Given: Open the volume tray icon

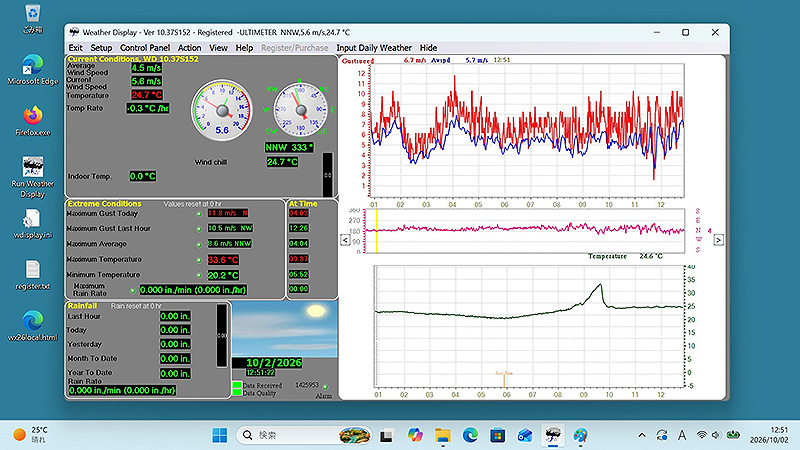Looking at the screenshot, I should [x=716, y=435].
